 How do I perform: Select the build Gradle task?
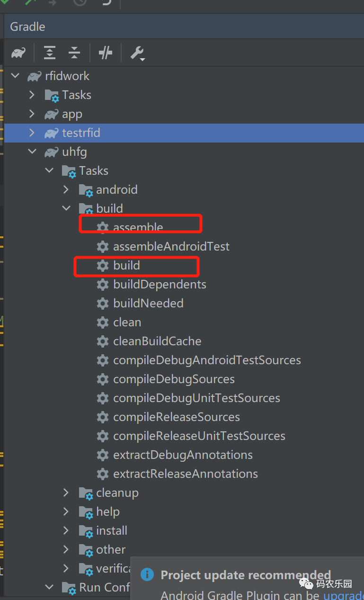click(x=126, y=266)
